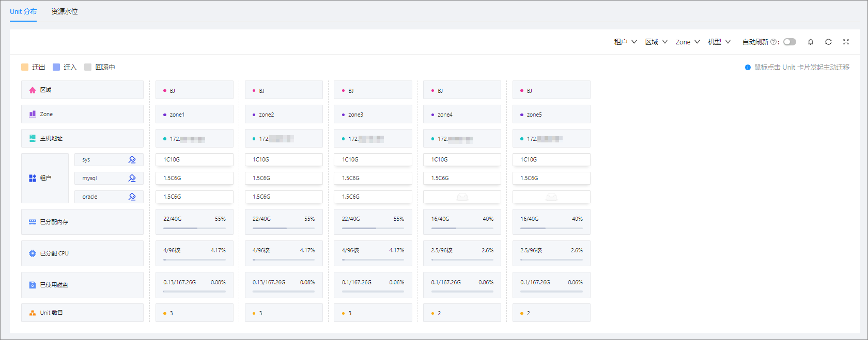Switch to the 资源水位 tab
The width and height of the screenshot is (868, 340).
(x=65, y=11)
